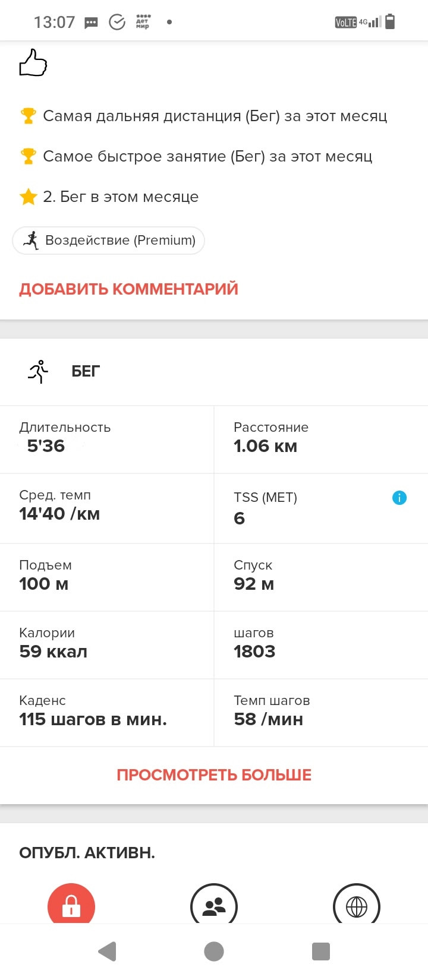Open the Длительность 5'36 stat cell

[107, 440]
